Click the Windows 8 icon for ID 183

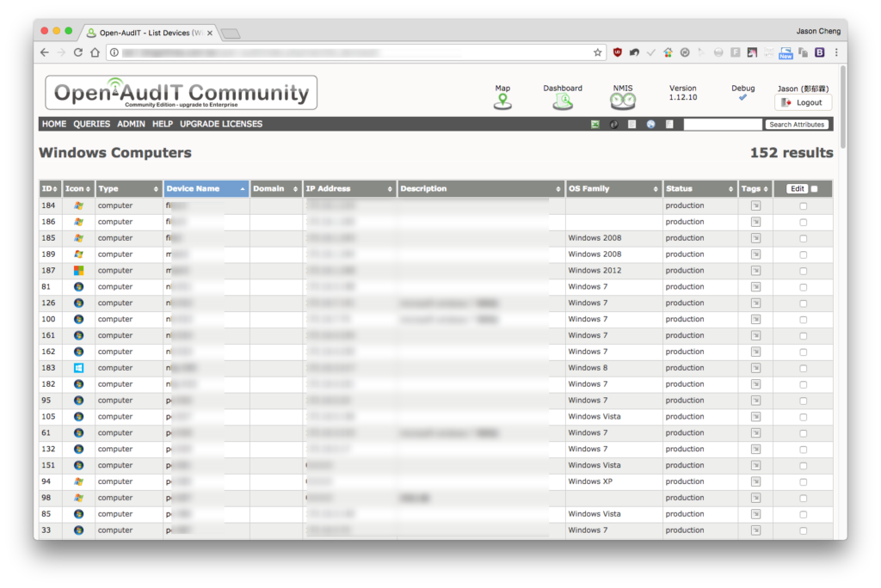click(78, 368)
